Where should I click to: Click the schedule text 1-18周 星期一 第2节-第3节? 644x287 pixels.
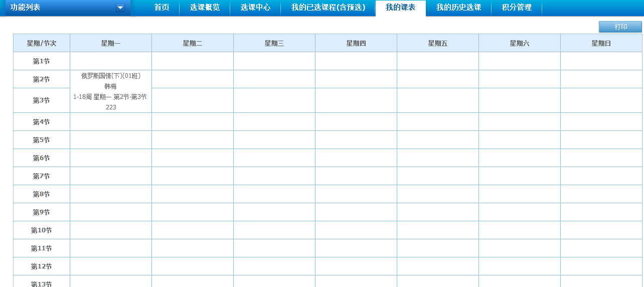point(110,97)
